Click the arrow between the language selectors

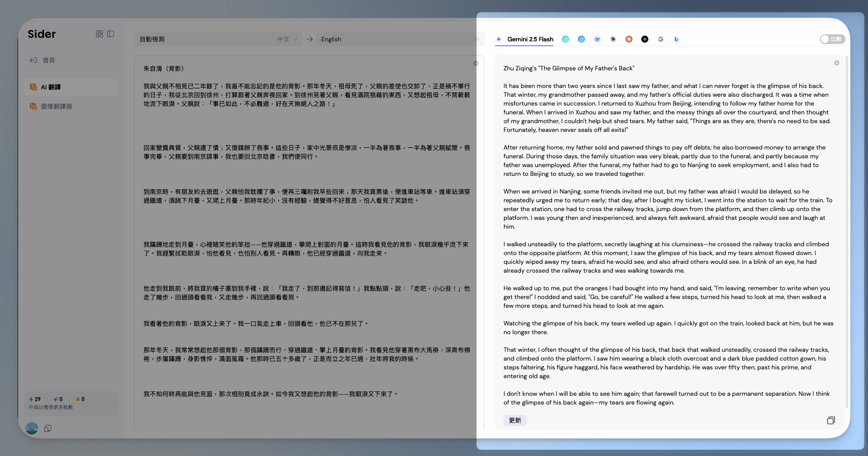(x=309, y=39)
